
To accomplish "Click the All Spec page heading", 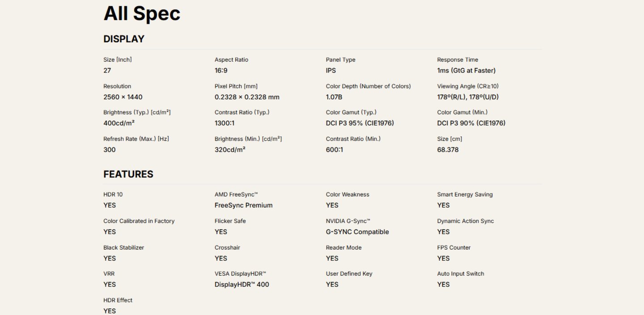I will click(x=142, y=13).
